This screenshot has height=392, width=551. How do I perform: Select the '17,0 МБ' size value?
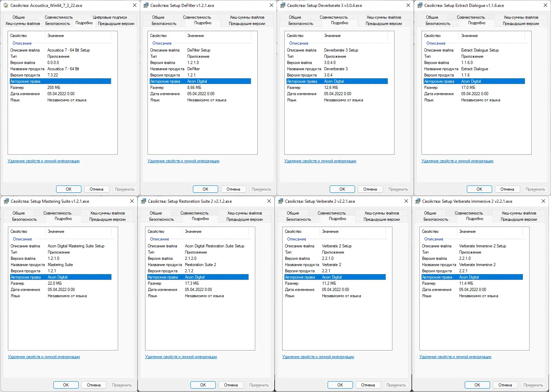(468, 88)
